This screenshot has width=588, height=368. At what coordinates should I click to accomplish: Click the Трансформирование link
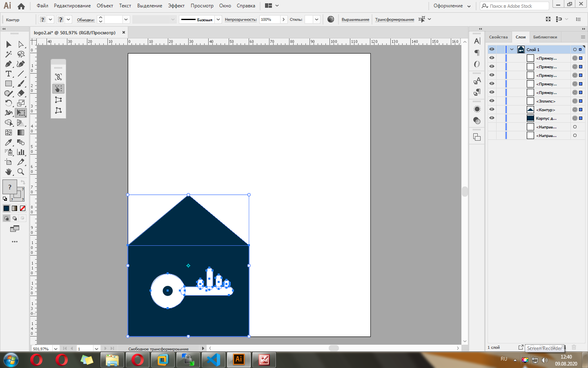(x=394, y=20)
